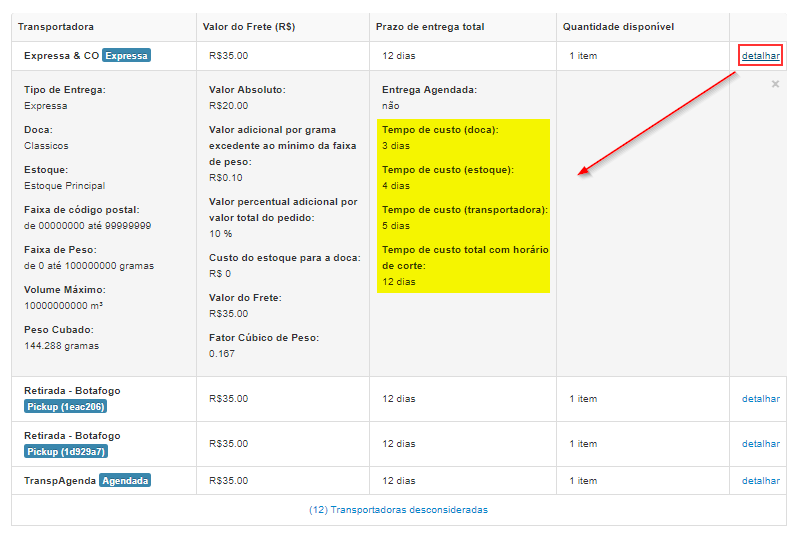The height and width of the screenshot is (537, 800).
Task: Click the Pickup (1eac206) badge
Action: pyautogui.click(x=66, y=407)
